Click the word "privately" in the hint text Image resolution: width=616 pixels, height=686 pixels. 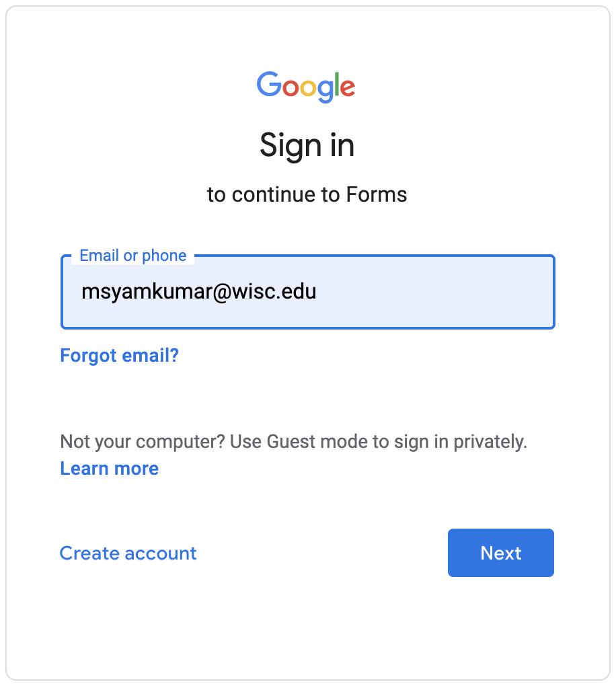488,442
